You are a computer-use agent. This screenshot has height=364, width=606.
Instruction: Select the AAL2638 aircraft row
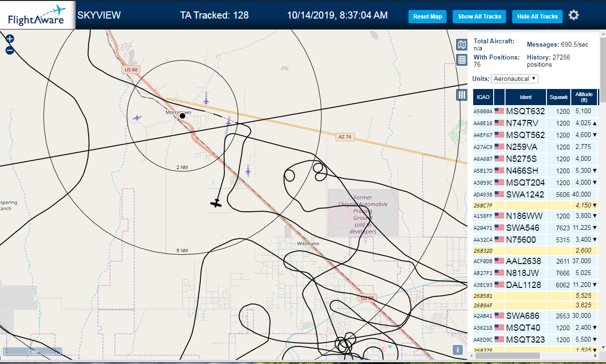point(536,261)
